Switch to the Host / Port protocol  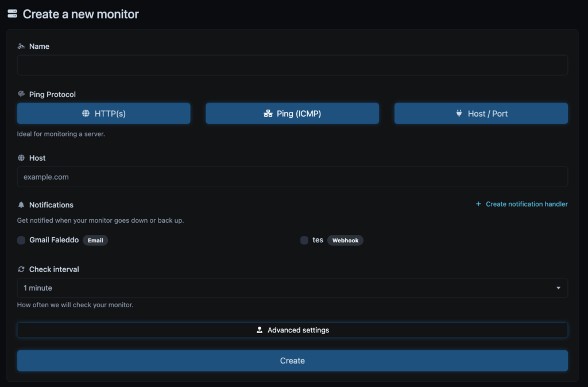(481, 114)
